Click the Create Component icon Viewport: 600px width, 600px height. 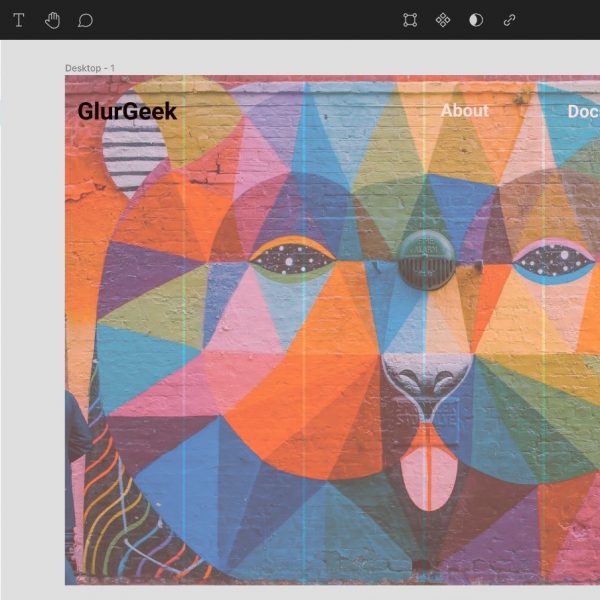click(443, 20)
